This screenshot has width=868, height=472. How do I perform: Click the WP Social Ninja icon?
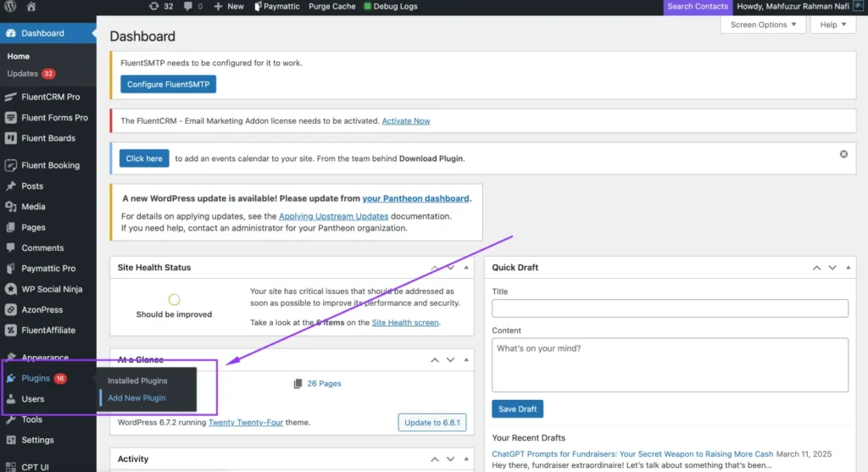point(10,289)
